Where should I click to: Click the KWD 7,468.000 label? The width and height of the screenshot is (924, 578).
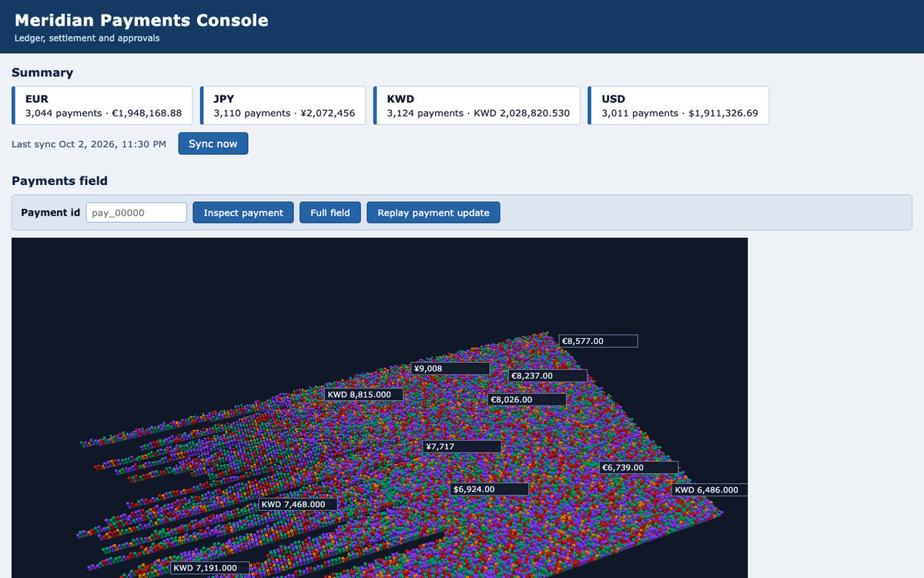point(299,505)
